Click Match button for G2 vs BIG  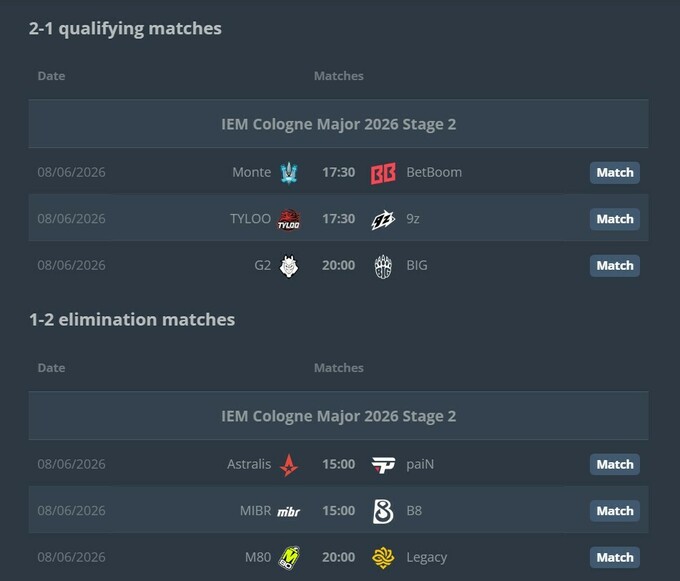click(615, 265)
